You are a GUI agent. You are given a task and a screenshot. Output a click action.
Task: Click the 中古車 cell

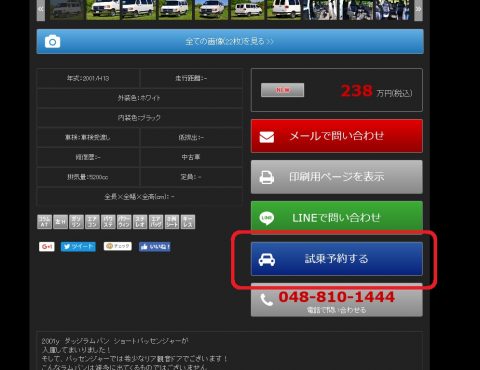[191, 157]
